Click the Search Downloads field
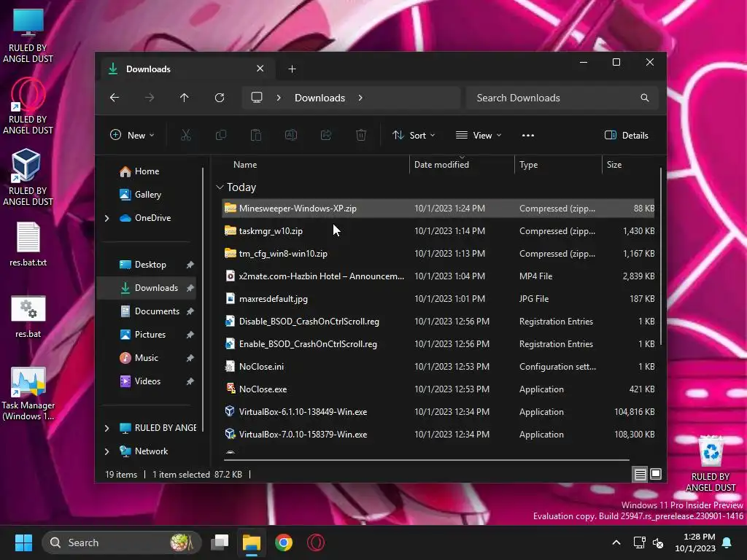Viewport: 747px width, 560px height. point(562,98)
